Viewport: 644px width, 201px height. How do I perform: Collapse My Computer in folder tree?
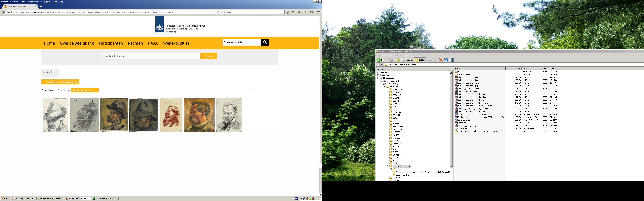click(378, 78)
